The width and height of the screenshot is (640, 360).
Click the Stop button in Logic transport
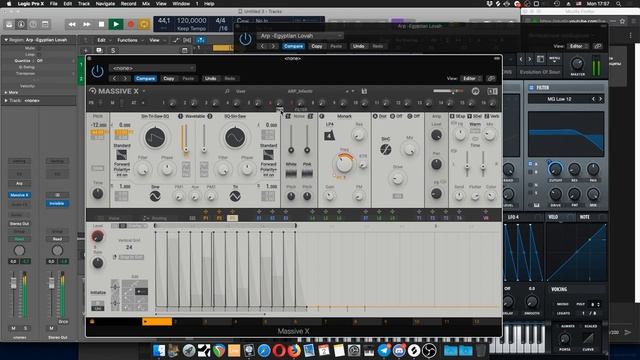pos(101,24)
